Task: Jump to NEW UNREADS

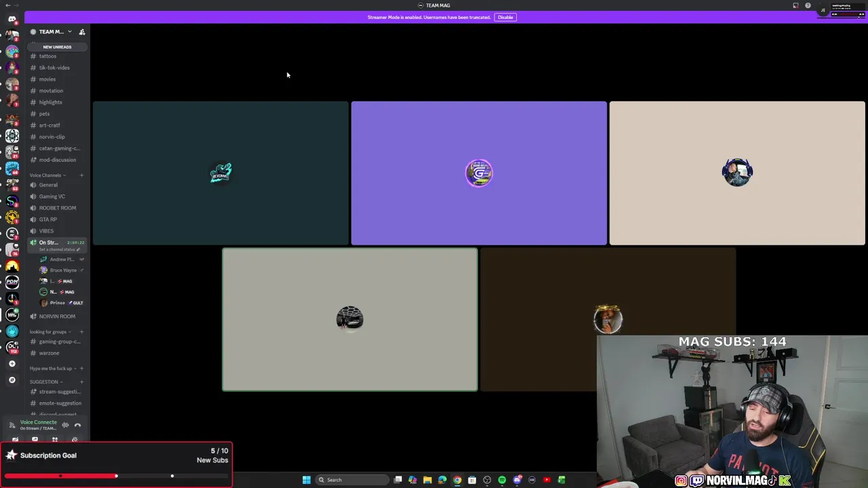Action: [57, 47]
